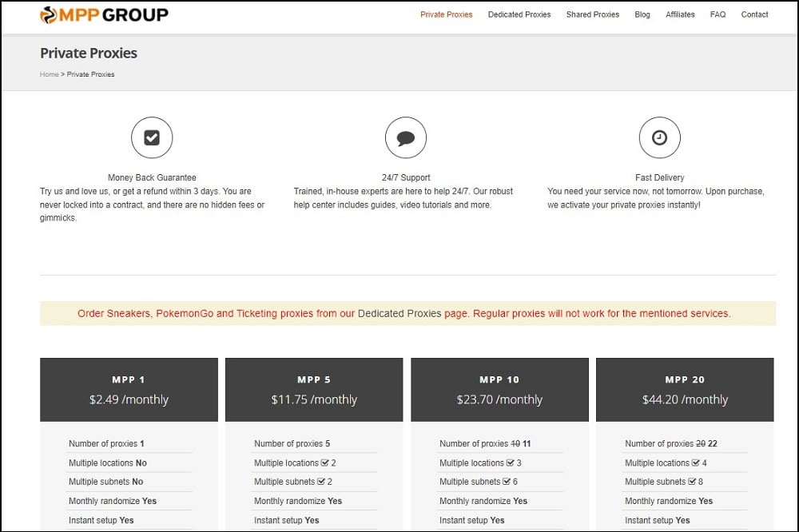Image resolution: width=799 pixels, height=532 pixels.
Task: Click MPP 10 Multiple subnets check icon
Action: pos(507,481)
